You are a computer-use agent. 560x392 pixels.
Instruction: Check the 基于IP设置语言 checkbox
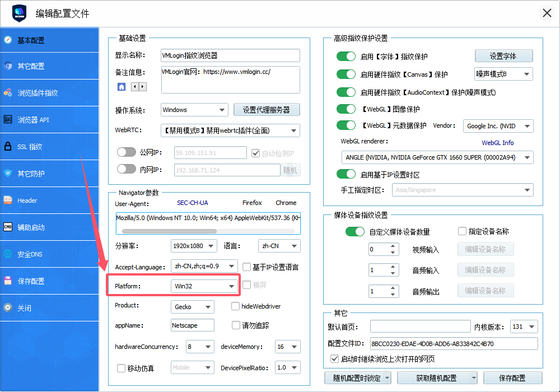click(x=246, y=267)
